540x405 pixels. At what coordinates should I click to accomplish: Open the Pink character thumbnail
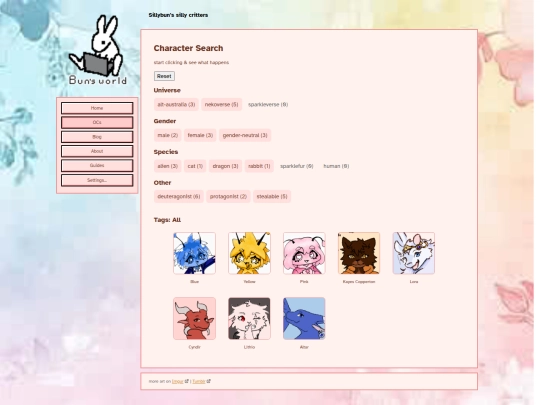[x=304, y=253]
